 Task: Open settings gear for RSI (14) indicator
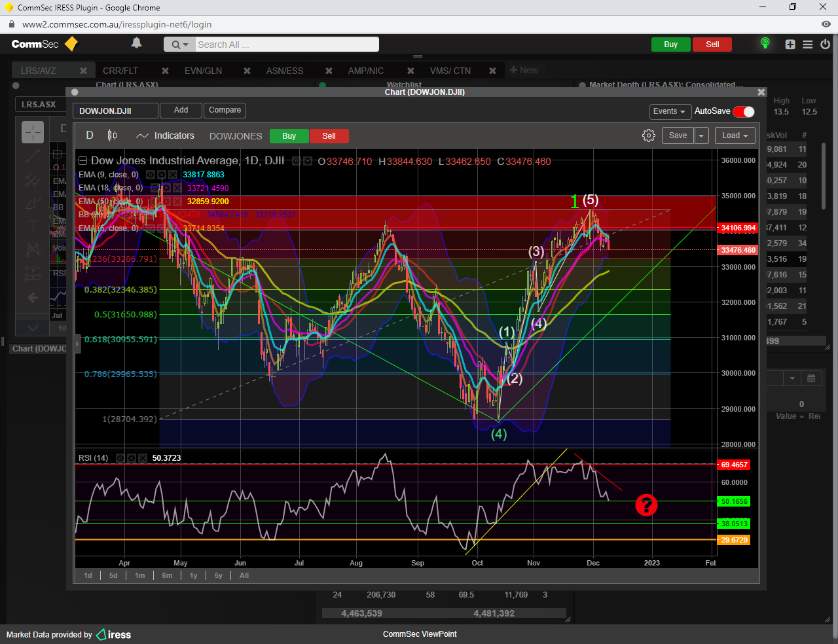(x=132, y=458)
